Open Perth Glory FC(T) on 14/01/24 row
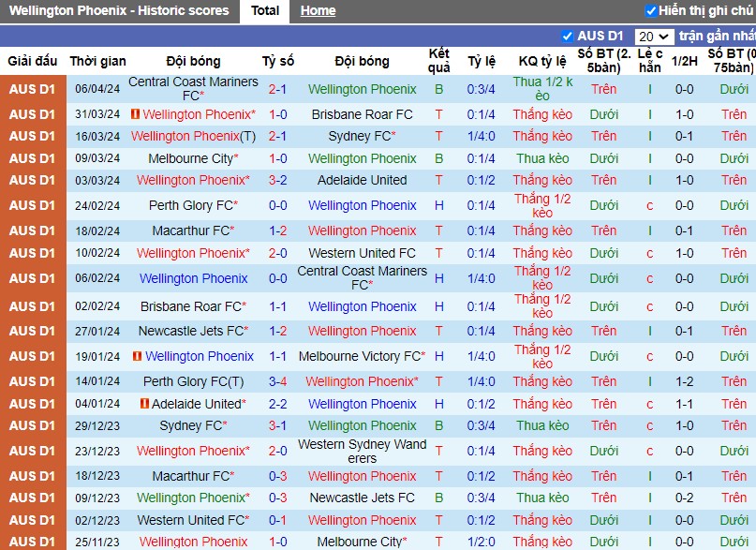The width and height of the screenshot is (756, 550). [193, 381]
